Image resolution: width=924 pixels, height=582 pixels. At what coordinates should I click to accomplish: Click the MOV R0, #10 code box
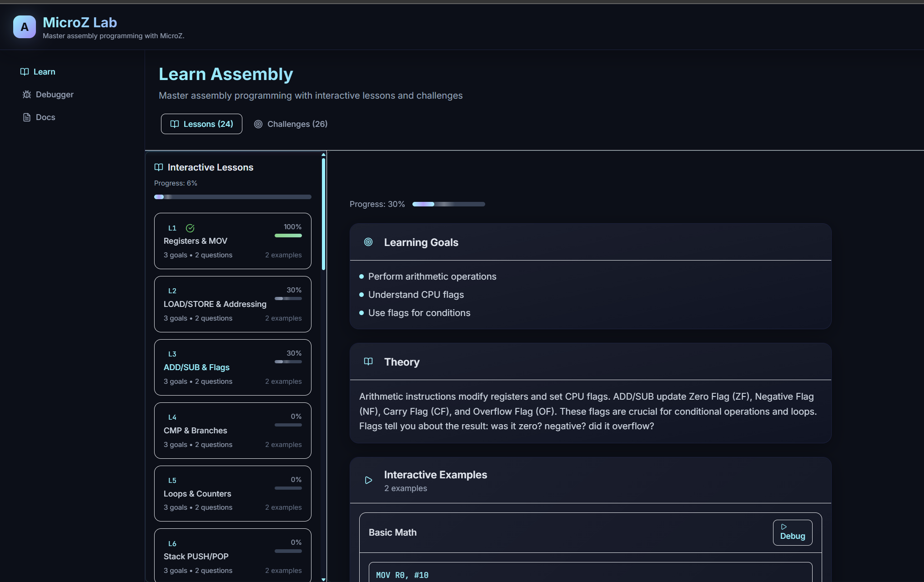click(590, 574)
